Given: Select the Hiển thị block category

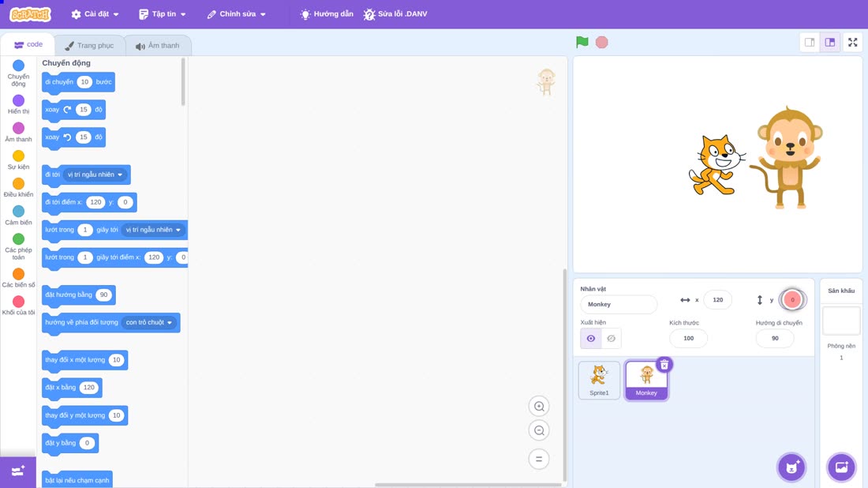Looking at the screenshot, I should [18, 104].
